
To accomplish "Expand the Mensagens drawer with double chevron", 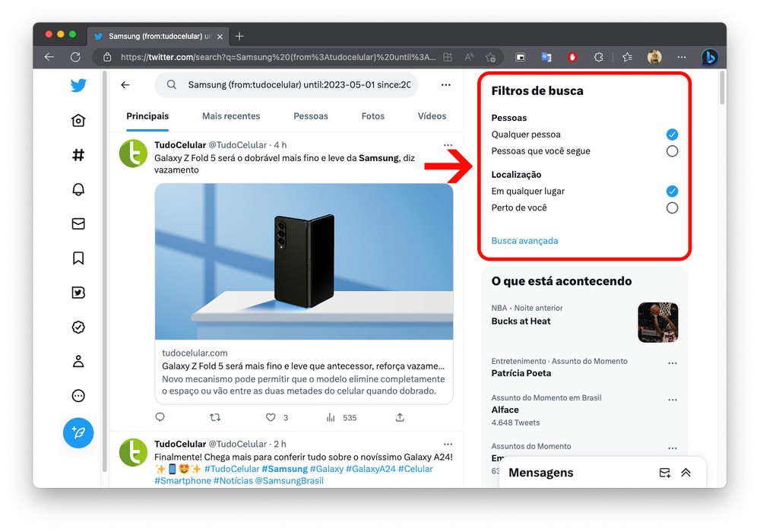I will [686, 473].
